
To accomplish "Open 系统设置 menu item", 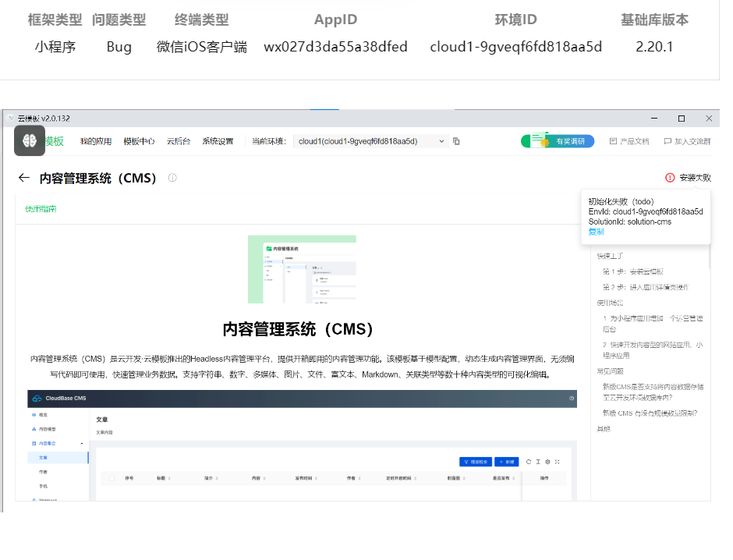I will (x=218, y=141).
